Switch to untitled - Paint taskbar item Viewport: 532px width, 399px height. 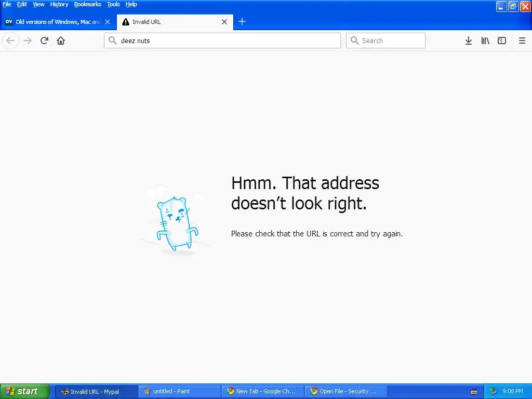point(179,391)
